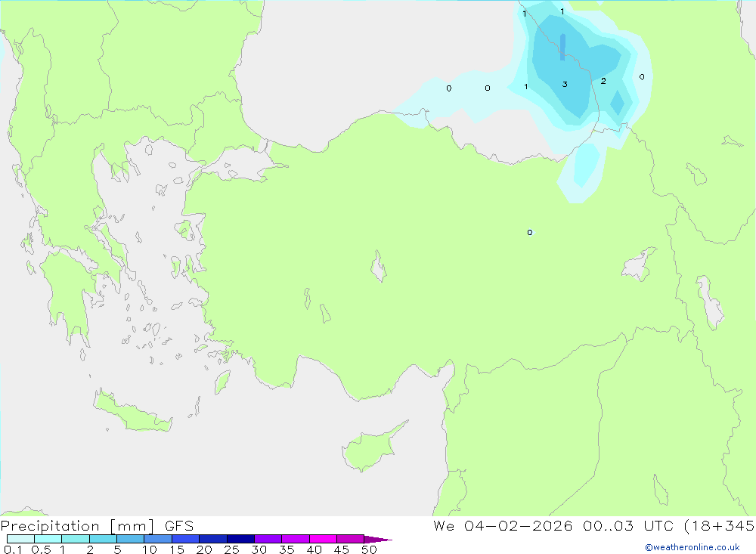This screenshot has height=554, width=756.
Task: Select the 2–5 mm legend color box
Action: tap(103, 539)
